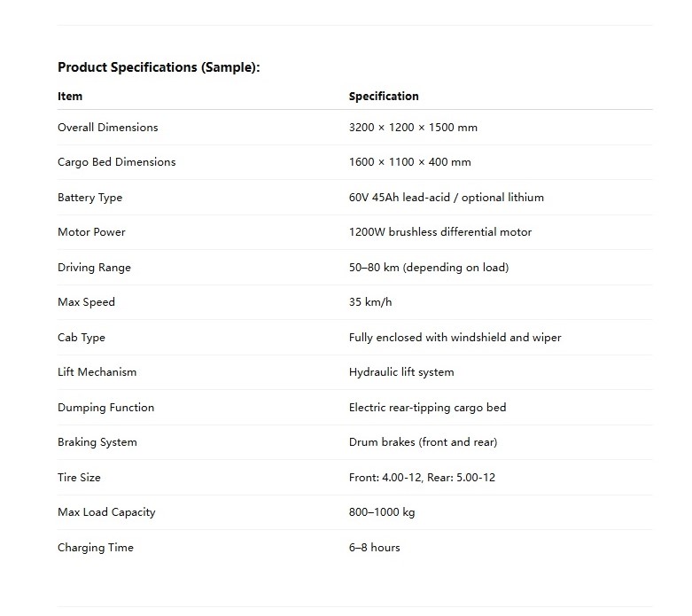Click the Specification column header

coord(384,96)
